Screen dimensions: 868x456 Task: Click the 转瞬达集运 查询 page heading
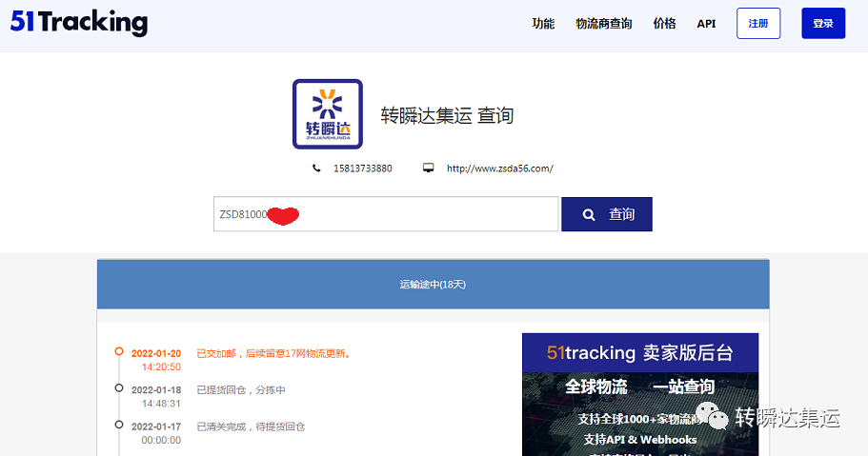coord(447,115)
